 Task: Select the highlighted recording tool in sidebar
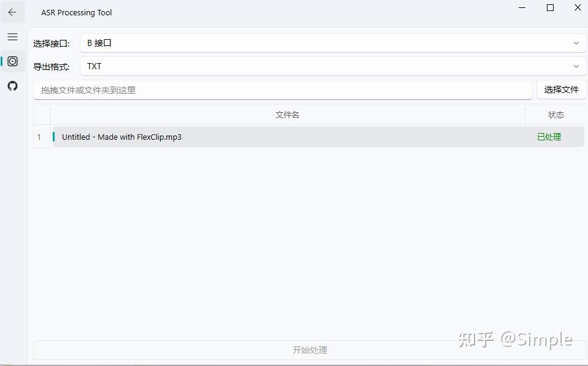[12, 61]
